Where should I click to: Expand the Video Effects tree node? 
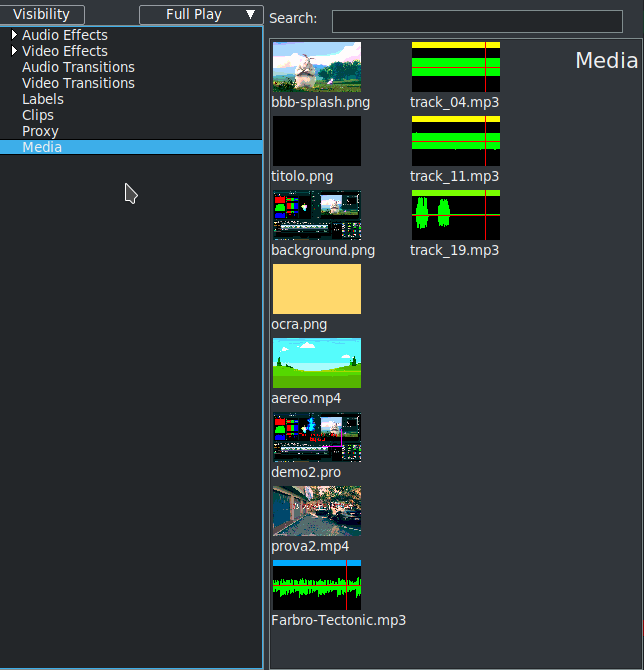click(x=14, y=51)
